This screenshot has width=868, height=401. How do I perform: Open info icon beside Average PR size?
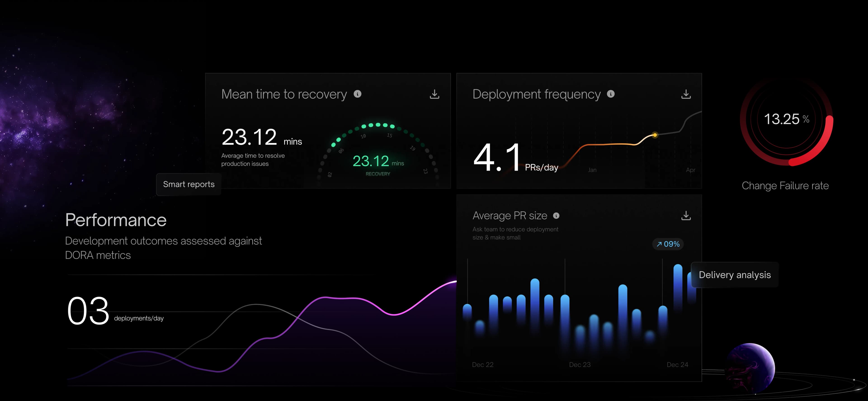(556, 216)
